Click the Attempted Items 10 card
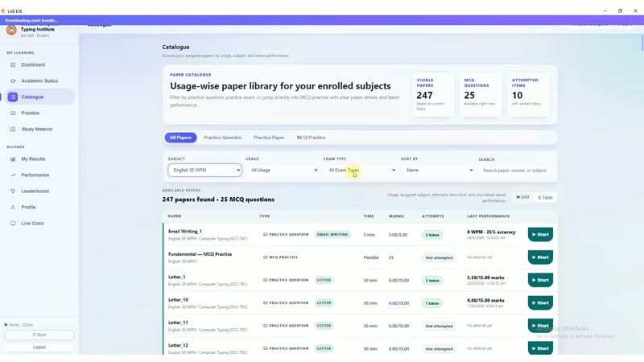Viewport: 644px width, 362px height. 528,95
